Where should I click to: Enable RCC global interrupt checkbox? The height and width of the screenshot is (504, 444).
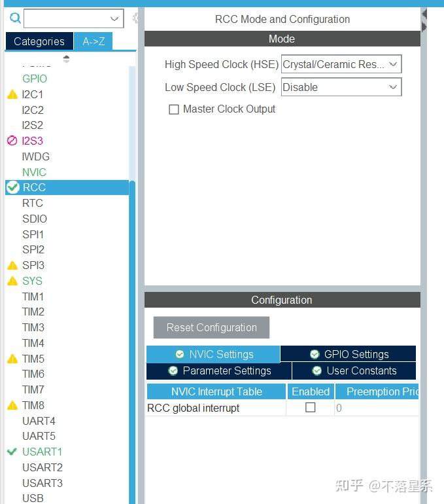[x=310, y=407]
